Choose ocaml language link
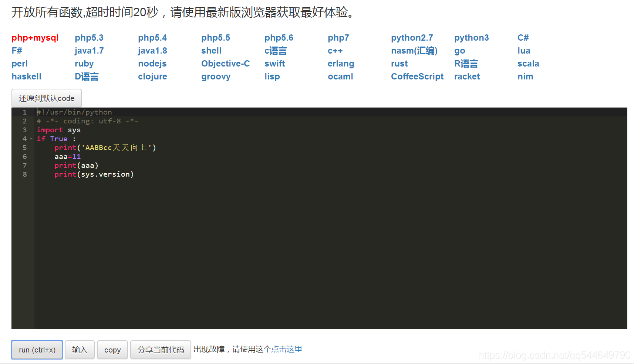 (x=340, y=76)
